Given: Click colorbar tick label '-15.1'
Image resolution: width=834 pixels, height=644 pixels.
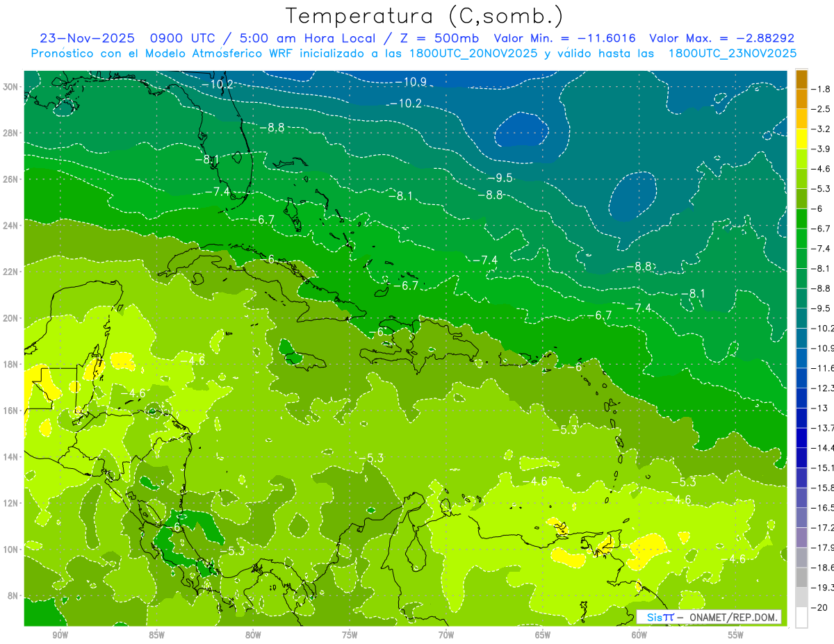Looking at the screenshot, I should tap(821, 468).
